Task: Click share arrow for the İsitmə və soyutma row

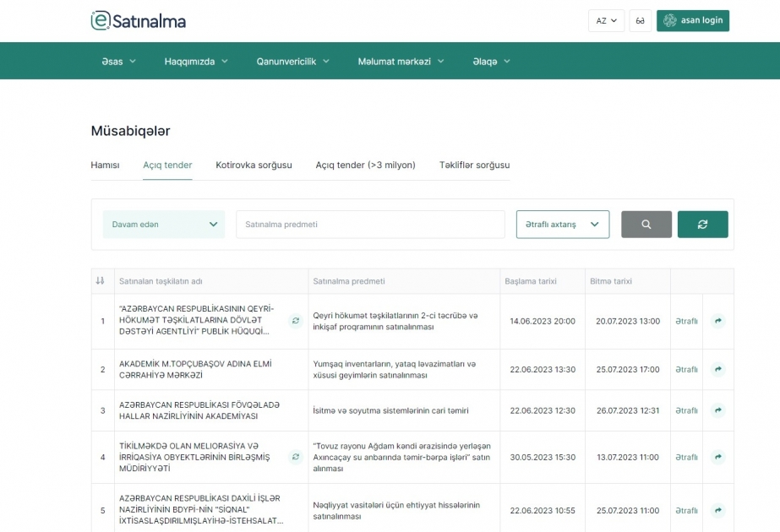Action: coord(717,410)
